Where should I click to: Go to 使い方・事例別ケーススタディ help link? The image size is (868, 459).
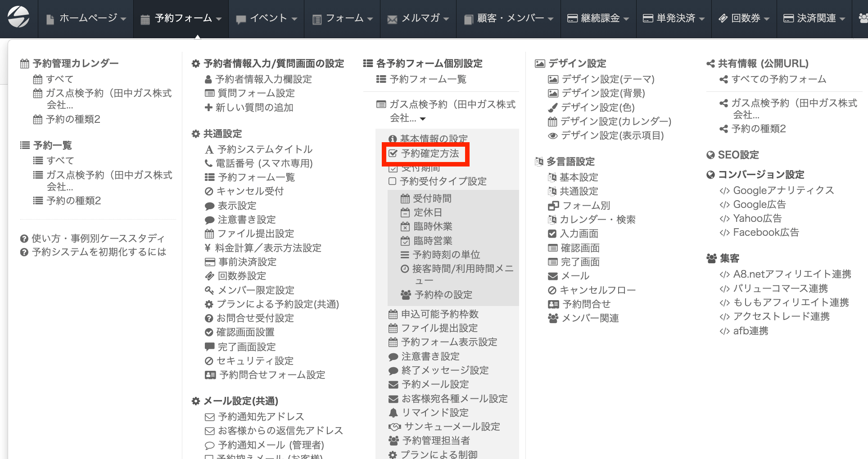[x=98, y=238]
